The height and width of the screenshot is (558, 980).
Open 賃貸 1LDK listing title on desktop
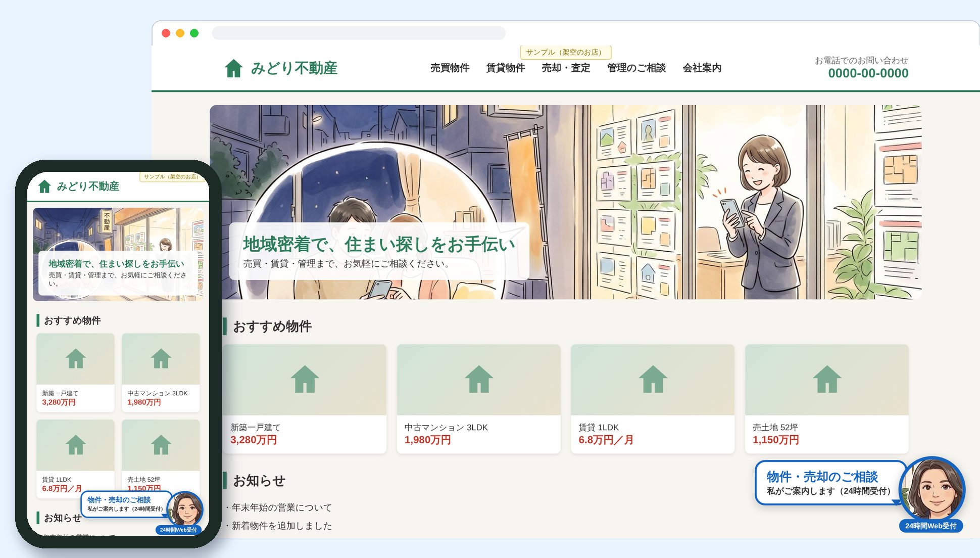tap(599, 428)
